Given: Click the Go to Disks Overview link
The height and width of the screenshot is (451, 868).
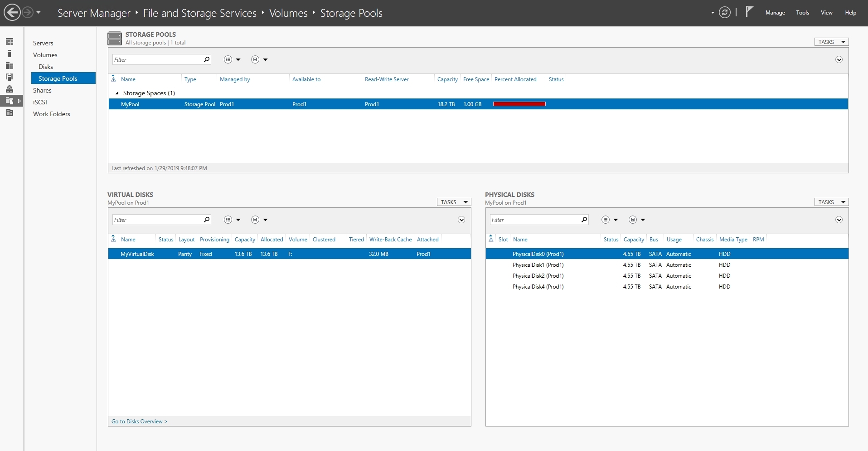Looking at the screenshot, I should 139,421.
